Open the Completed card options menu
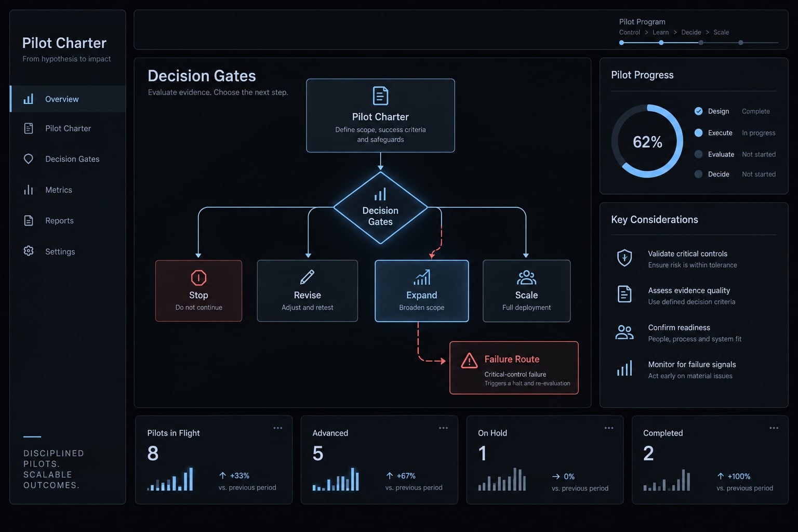The height and width of the screenshot is (532, 798). [x=774, y=428]
